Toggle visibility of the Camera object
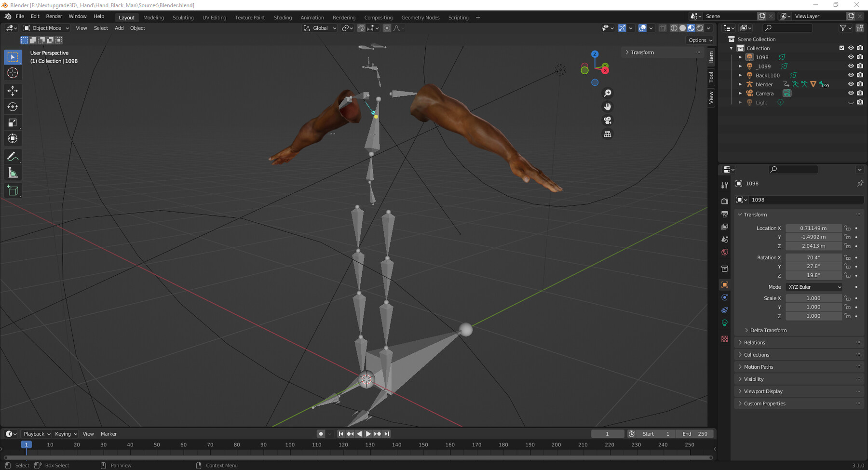The width and height of the screenshot is (868, 470). point(851,93)
